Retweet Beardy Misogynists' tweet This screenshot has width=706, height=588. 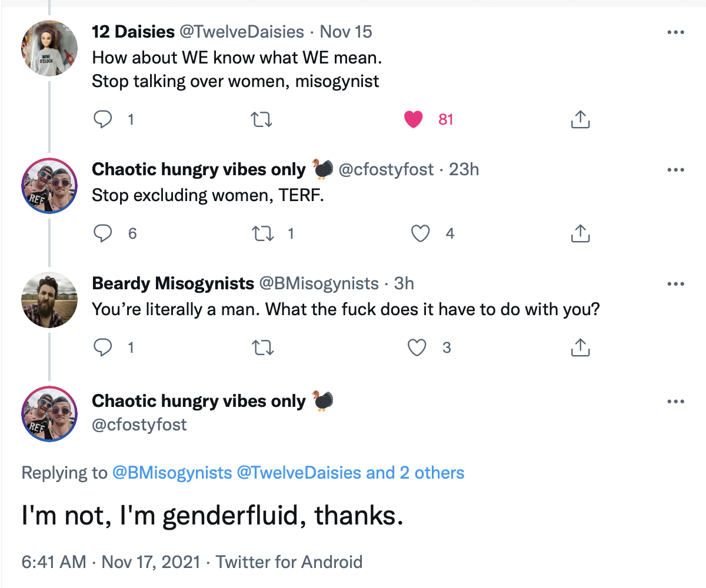(261, 348)
